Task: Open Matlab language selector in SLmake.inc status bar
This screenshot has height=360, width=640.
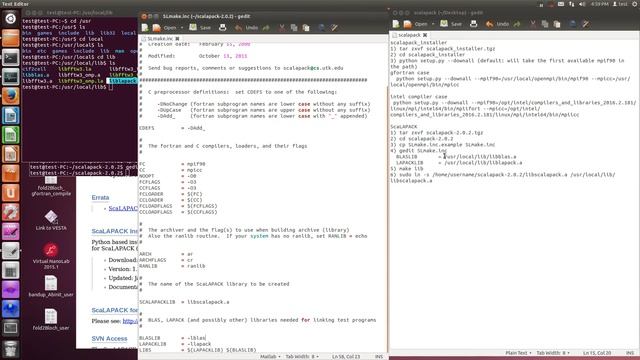Action: coord(270,357)
